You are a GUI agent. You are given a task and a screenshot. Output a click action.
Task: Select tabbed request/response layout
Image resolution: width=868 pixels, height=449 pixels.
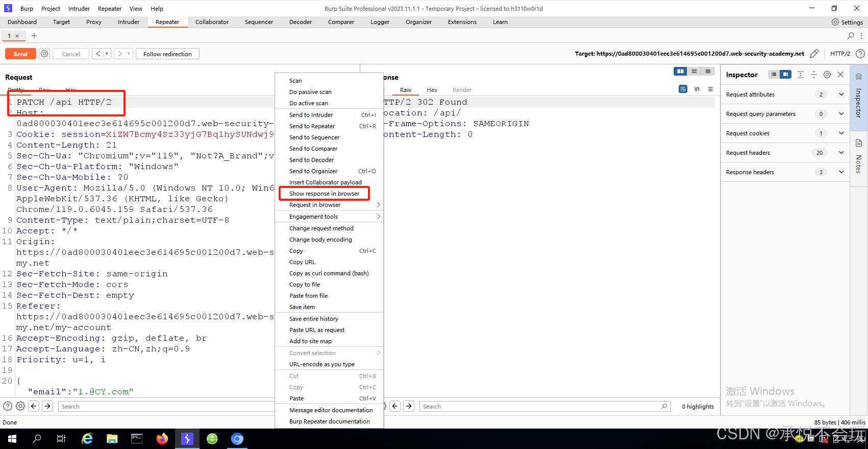pyautogui.click(x=708, y=72)
